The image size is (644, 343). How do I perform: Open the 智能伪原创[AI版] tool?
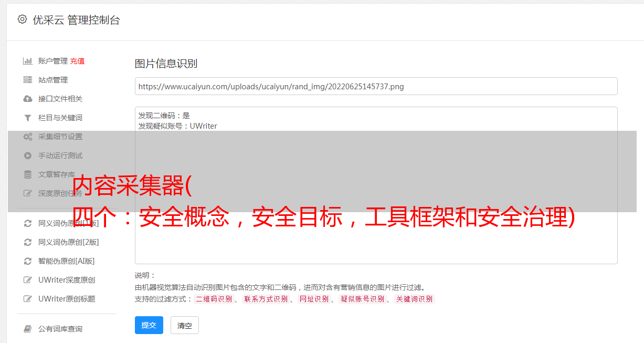[x=67, y=261]
